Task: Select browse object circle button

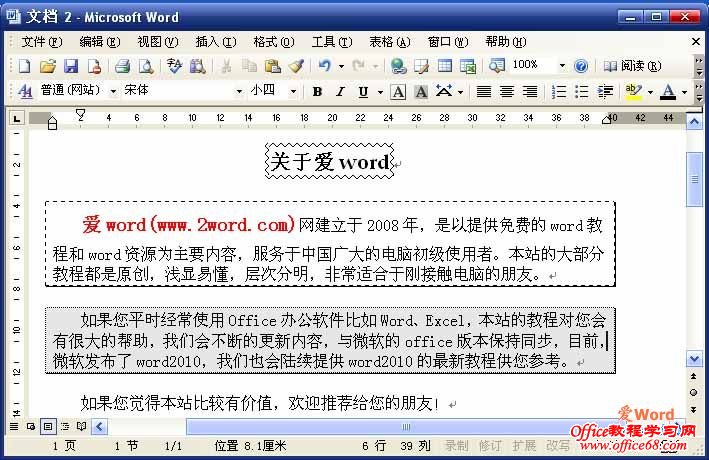Action: tap(694, 393)
